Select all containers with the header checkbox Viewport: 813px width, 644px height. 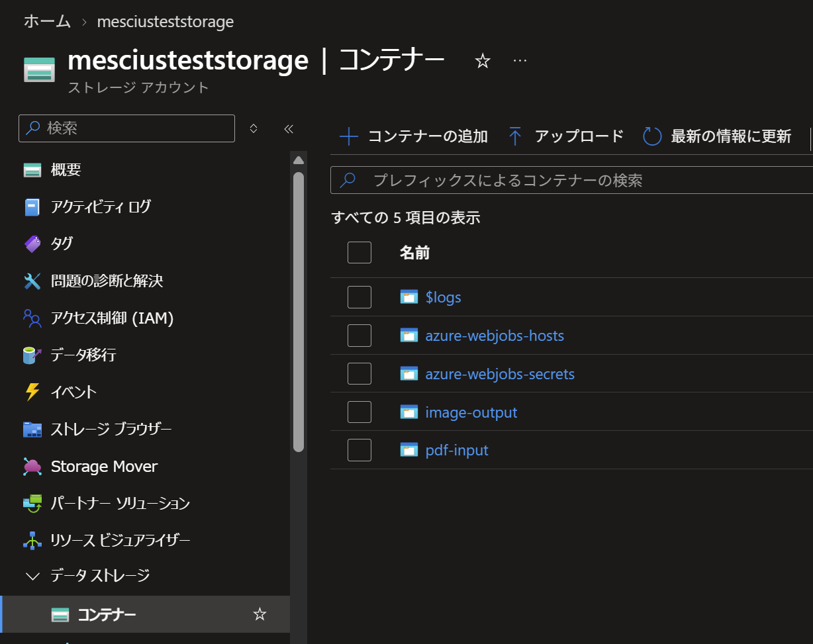coord(359,252)
